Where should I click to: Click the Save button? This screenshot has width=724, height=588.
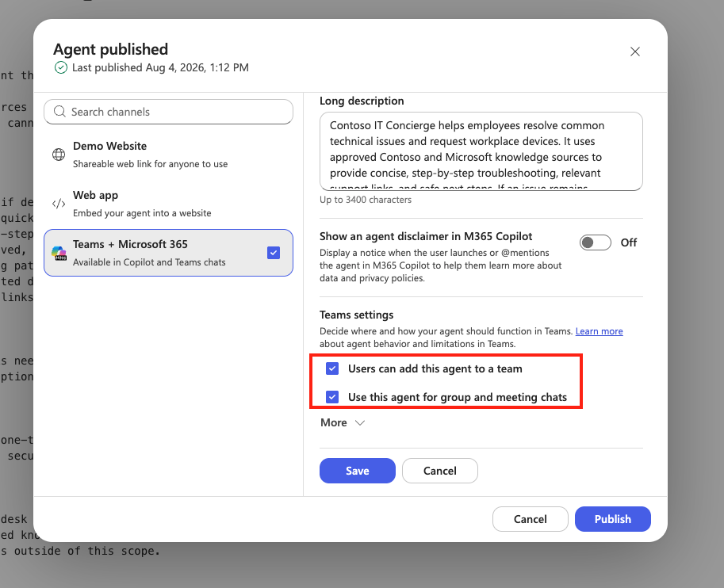[x=358, y=471]
